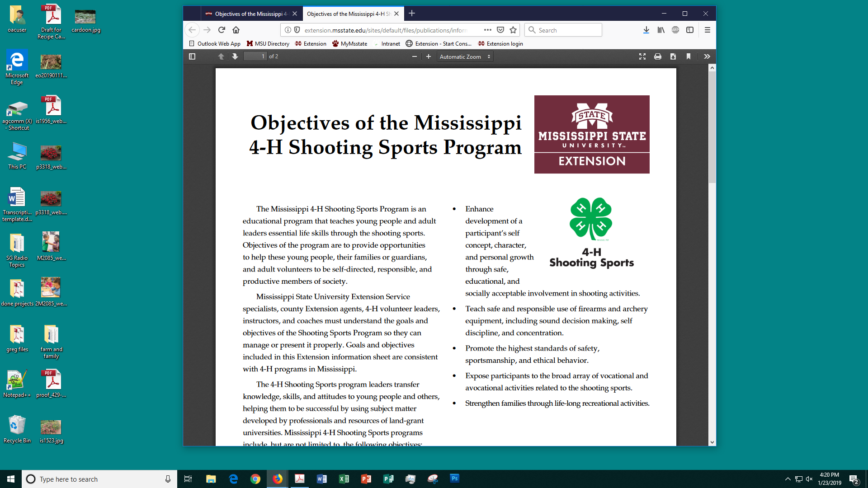Image resolution: width=868 pixels, height=488 pixels.
Task: Open Outlook Web App bookmark
Action: pos(215,44)
